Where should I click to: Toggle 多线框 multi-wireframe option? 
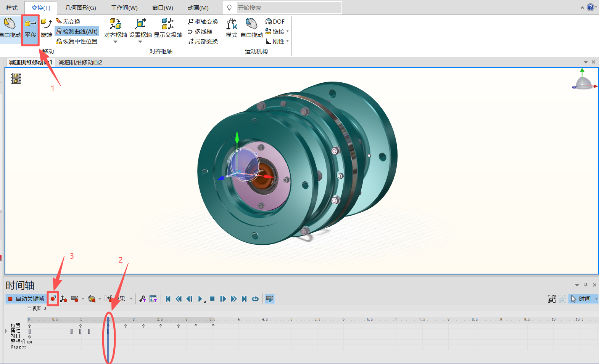tap(200, 31)
